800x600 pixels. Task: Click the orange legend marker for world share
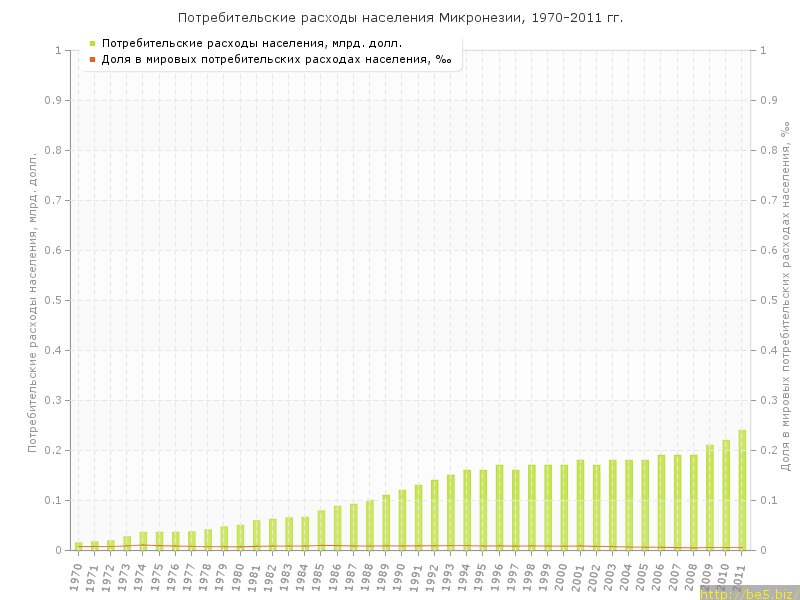click(92, 59)
